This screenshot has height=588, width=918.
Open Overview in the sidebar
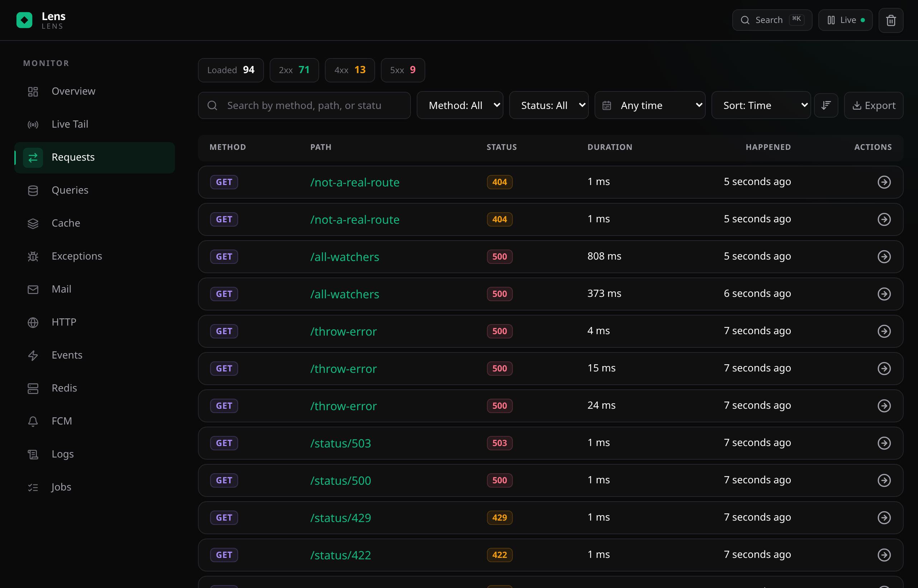coord(95,91)
